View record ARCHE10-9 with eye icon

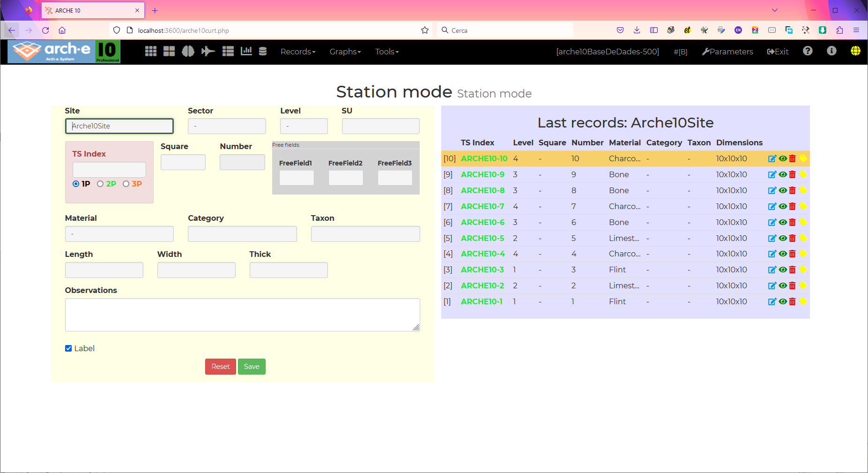(x=783, y=174)
